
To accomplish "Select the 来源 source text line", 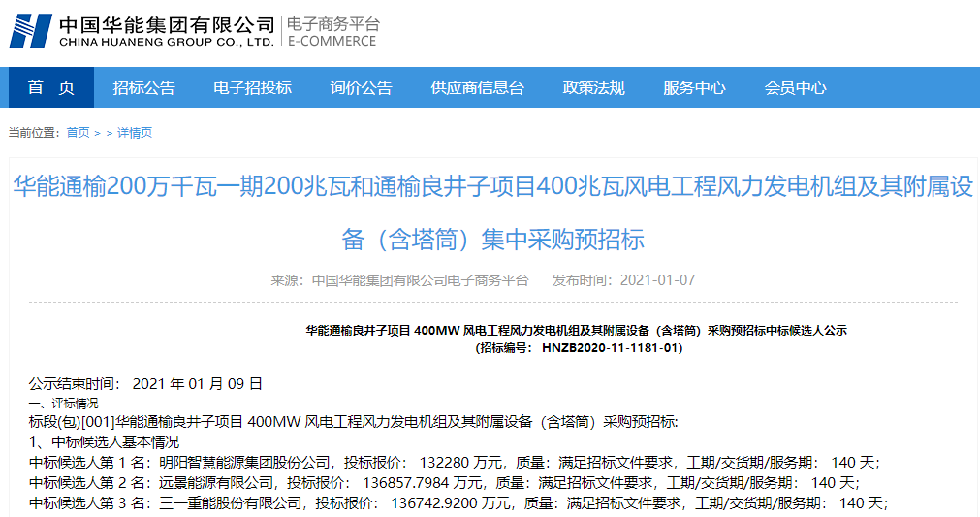I will 399,280.
